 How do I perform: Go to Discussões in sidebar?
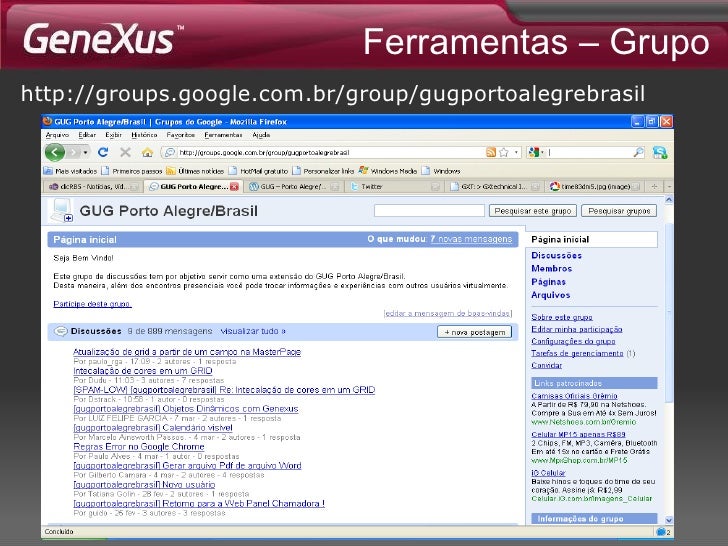point(556,255)
